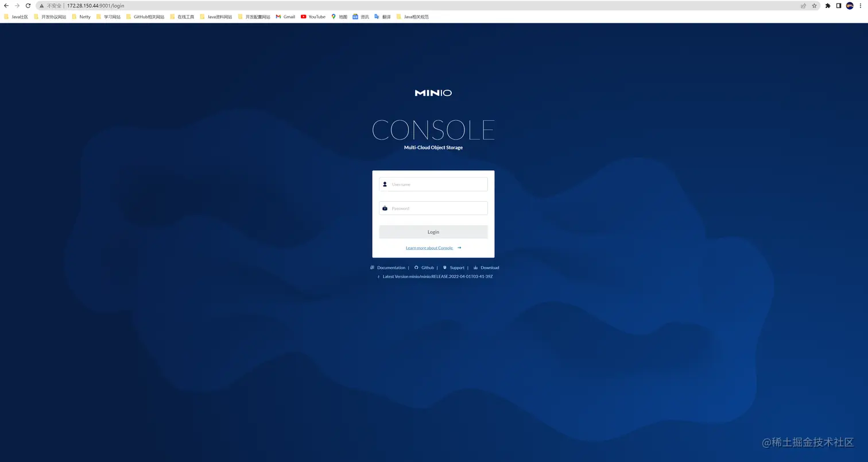Focus the Password input field

pos(433,208)
